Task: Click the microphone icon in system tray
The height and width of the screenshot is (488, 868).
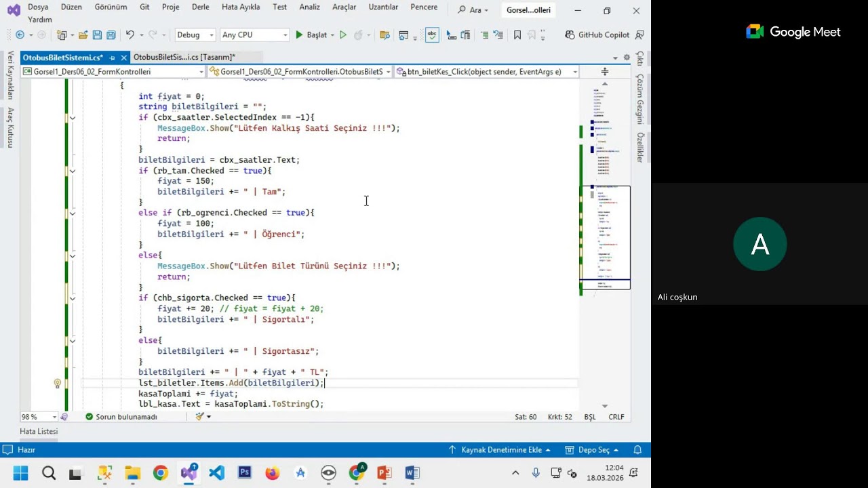Action: point(536,472)
